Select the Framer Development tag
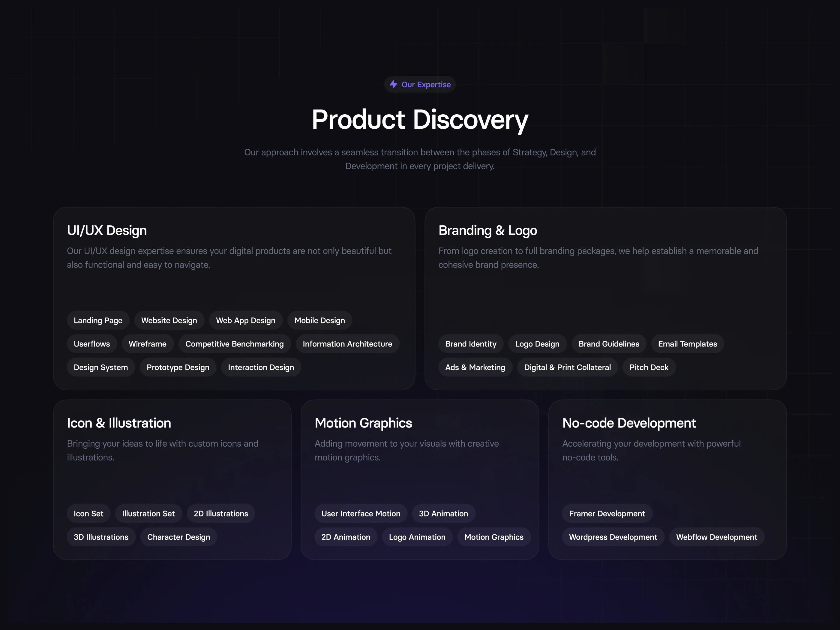The height and width of the screenshot is (630, 840). (607, 513)
